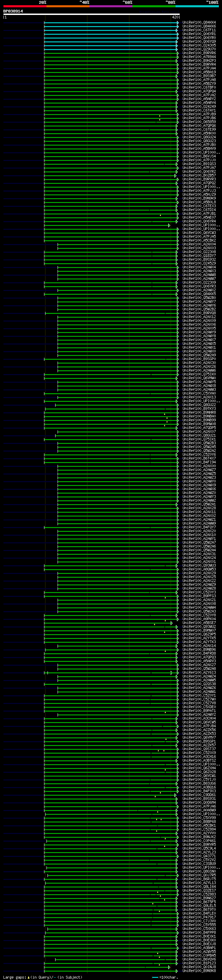Open hit UniRef100_C6TBF0
The image size is (222, 980).
[199, 88]
